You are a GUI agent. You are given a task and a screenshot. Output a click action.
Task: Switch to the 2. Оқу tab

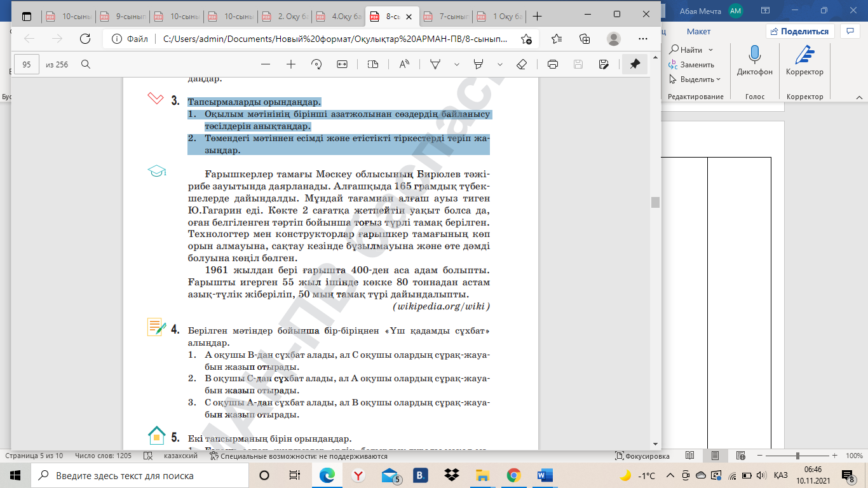[287, 16]
